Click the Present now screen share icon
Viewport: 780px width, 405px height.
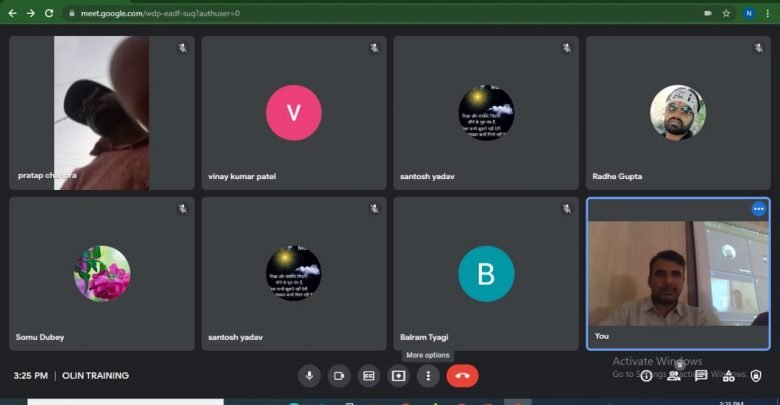(x=399, y=375)
